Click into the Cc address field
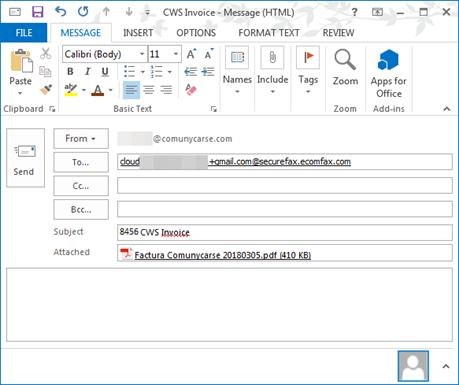Image resolution: width=459 pixels, height=385 pixels. pos(285,185)
